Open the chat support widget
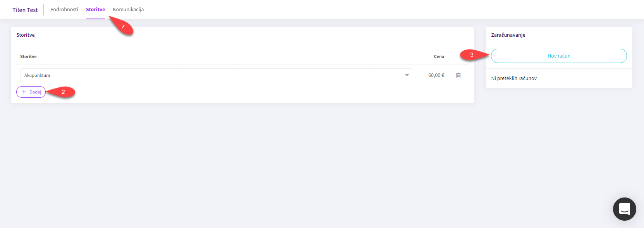 [x=624, y=209]
